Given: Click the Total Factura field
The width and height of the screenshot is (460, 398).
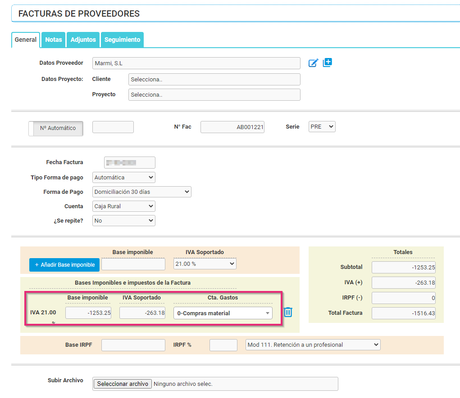Looking at the screenshot, I should coord(404,313).
